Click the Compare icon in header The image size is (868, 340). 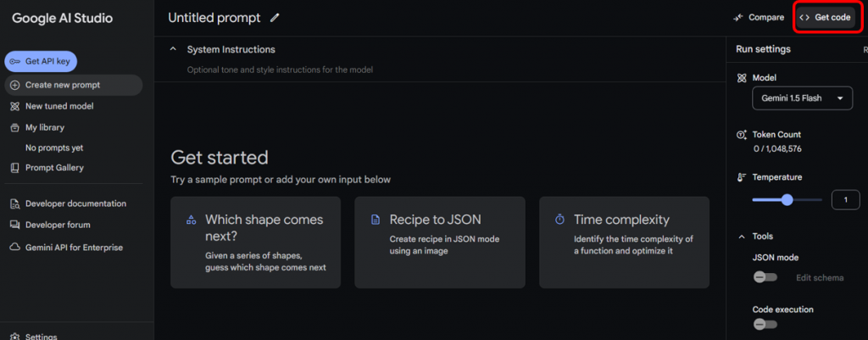(740, 17)
